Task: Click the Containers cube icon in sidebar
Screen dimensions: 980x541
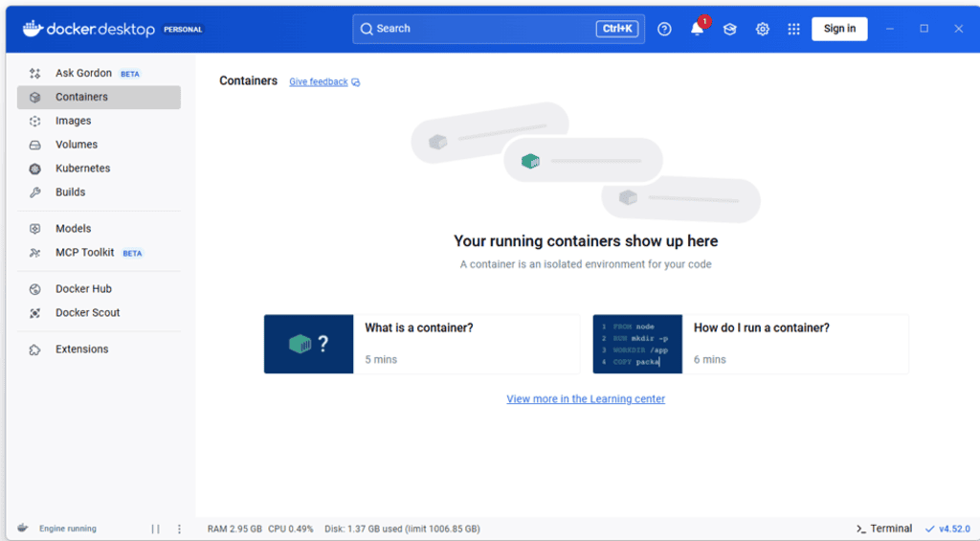Action: click(x=35, y=97)
